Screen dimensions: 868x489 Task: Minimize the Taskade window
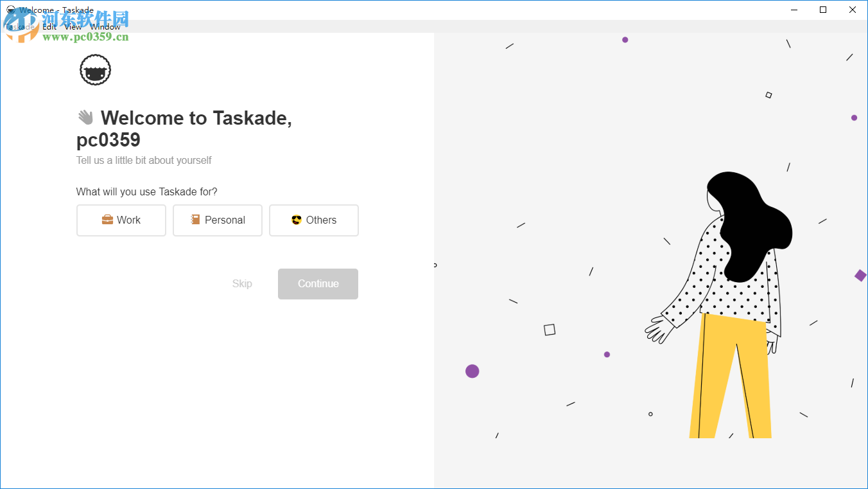tap(794, 10)
